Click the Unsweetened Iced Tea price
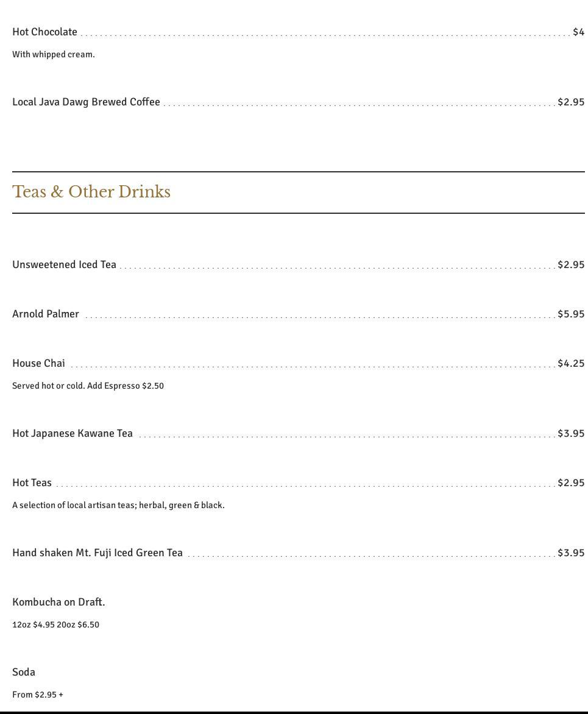588x714 pixels. [571, 265]
